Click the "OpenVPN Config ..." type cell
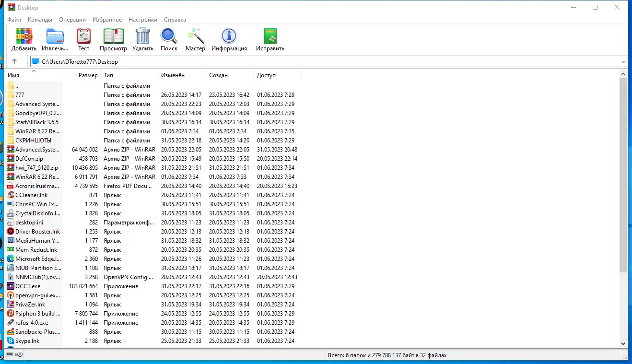This screenshot has width=632, height=364. coord(129,277)
